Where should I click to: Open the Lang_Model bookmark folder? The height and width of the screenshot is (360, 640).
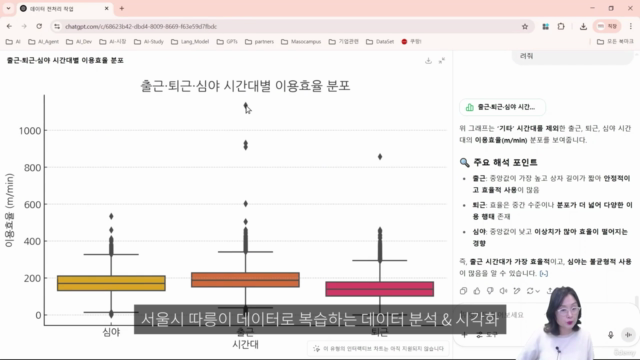190,42
